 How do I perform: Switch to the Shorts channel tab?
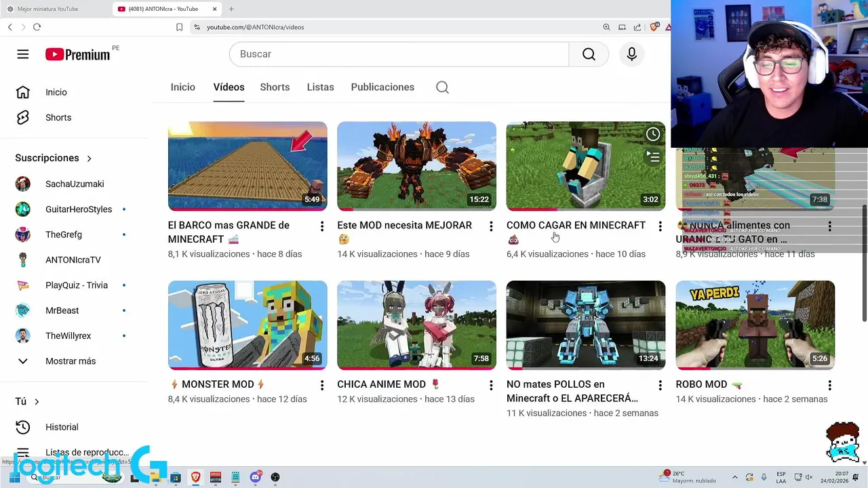point(275,87)
